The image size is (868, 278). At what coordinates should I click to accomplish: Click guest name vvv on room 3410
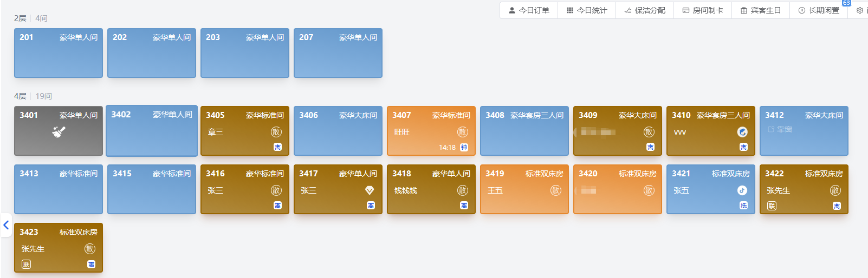680,132
